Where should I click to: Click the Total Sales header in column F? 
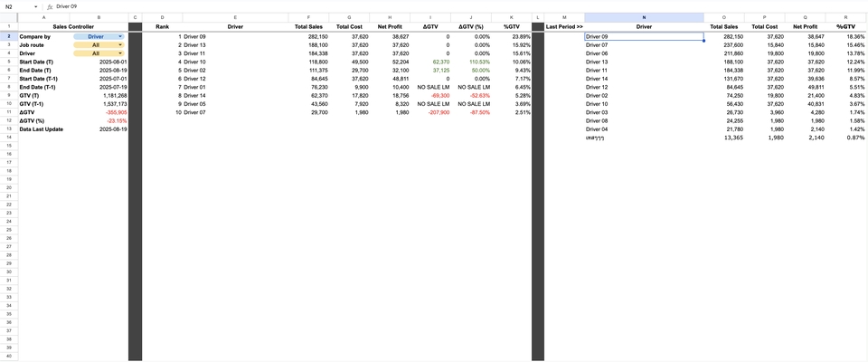[308, 27]
